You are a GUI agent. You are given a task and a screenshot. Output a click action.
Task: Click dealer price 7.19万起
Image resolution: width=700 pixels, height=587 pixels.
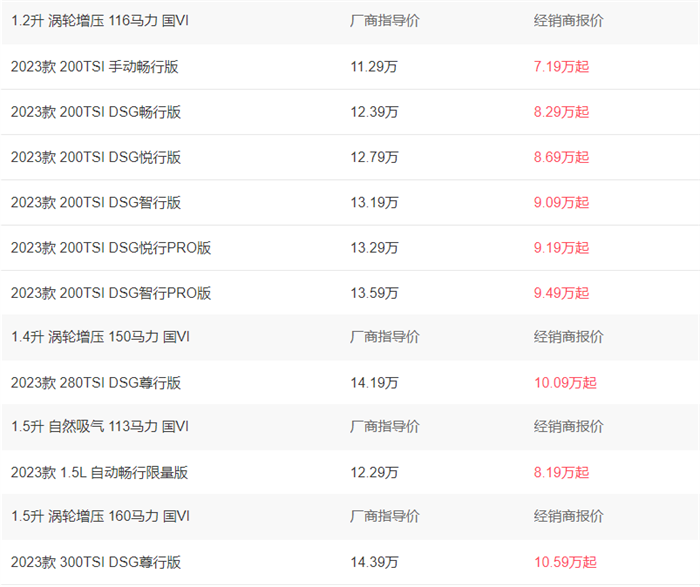561,67
